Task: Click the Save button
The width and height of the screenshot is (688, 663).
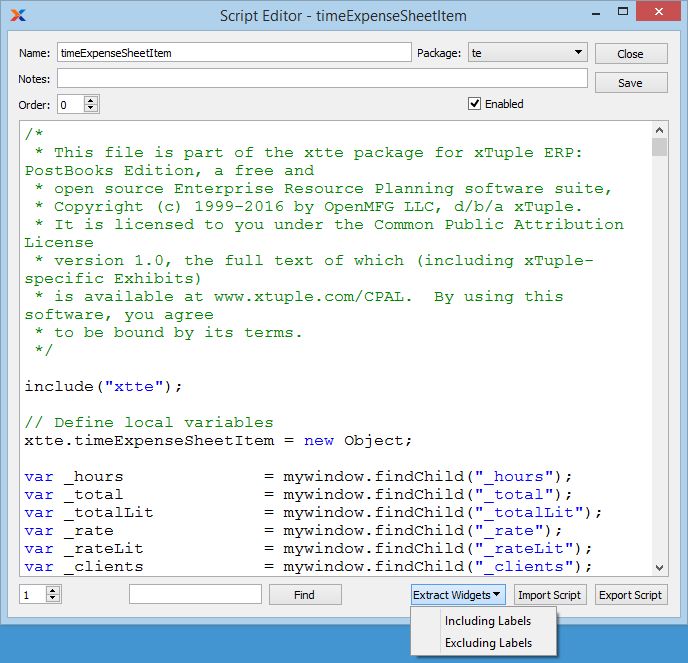Action: pos(631,82)
